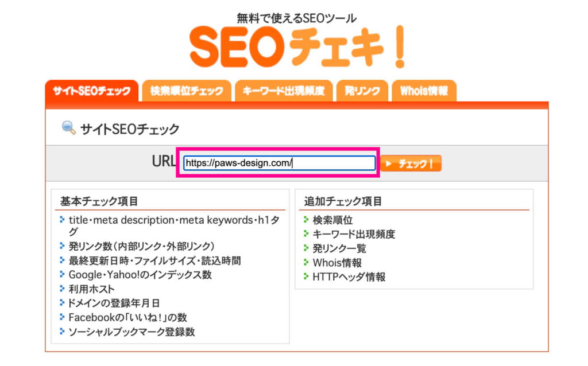Image resolution: width=588 pixels, height=366 pixels.
Task: Click 最終更新日時・ファイルサイズ・読込時間 item
Action: 154,260
